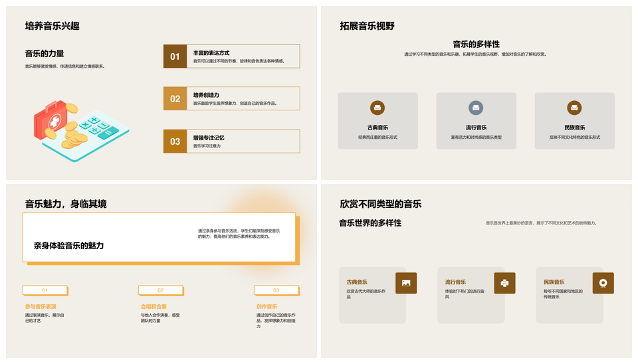This screenshot has width=638, height=364.
Task: Click the square printer icon beside 流行音乐
Action: [504, 283]
